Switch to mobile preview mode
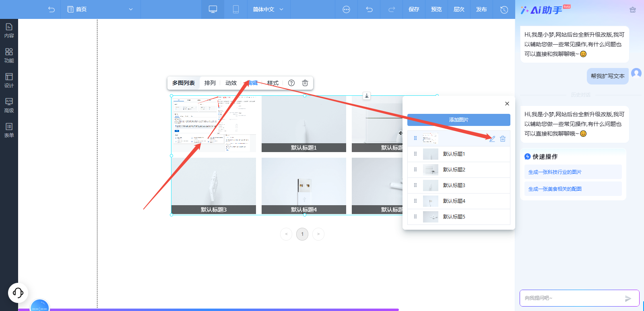This screenshot has width=644, height=311. tap(236, 9)
